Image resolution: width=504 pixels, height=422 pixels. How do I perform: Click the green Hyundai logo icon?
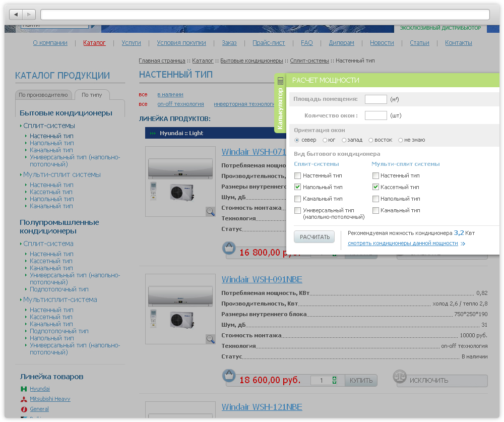(24, 389)
